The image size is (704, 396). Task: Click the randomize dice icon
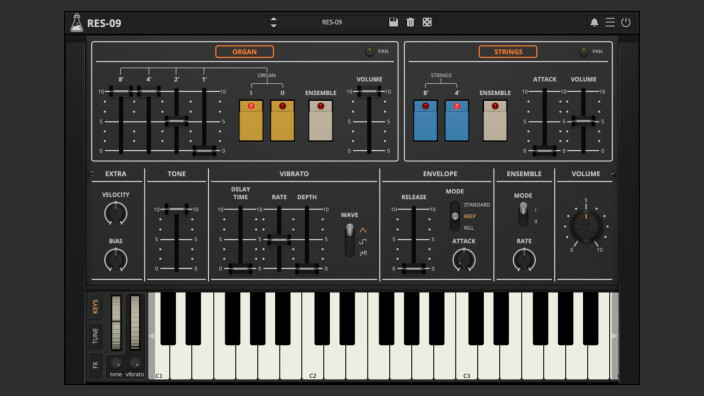point(427,22)
